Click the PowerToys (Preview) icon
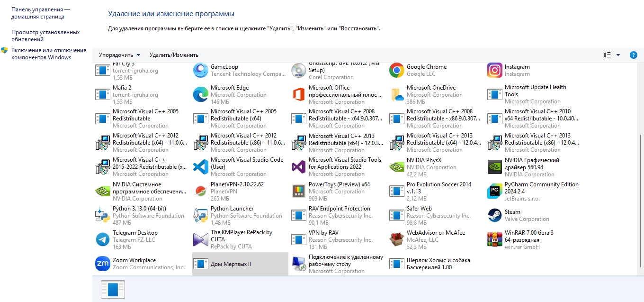This screenshot has width=644, height=302. click(299, 191)
